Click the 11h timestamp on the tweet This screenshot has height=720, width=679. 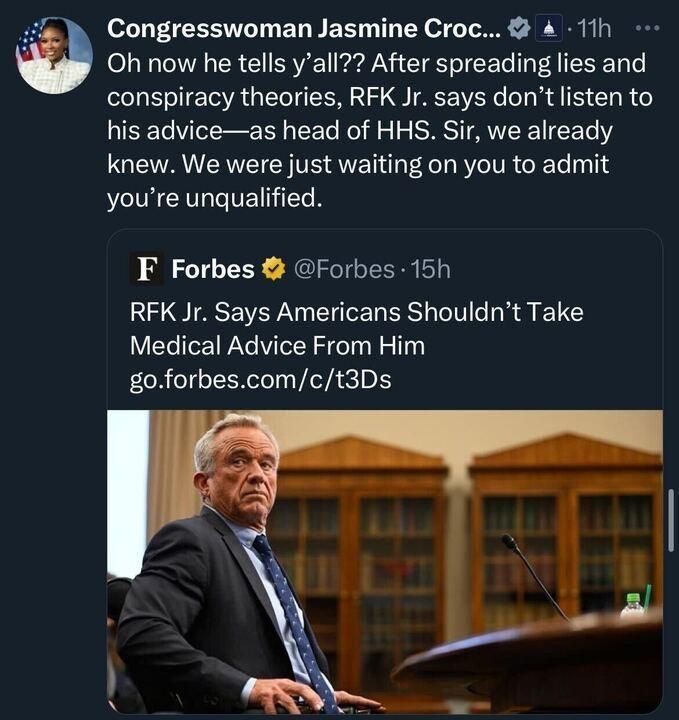[594, 29]
